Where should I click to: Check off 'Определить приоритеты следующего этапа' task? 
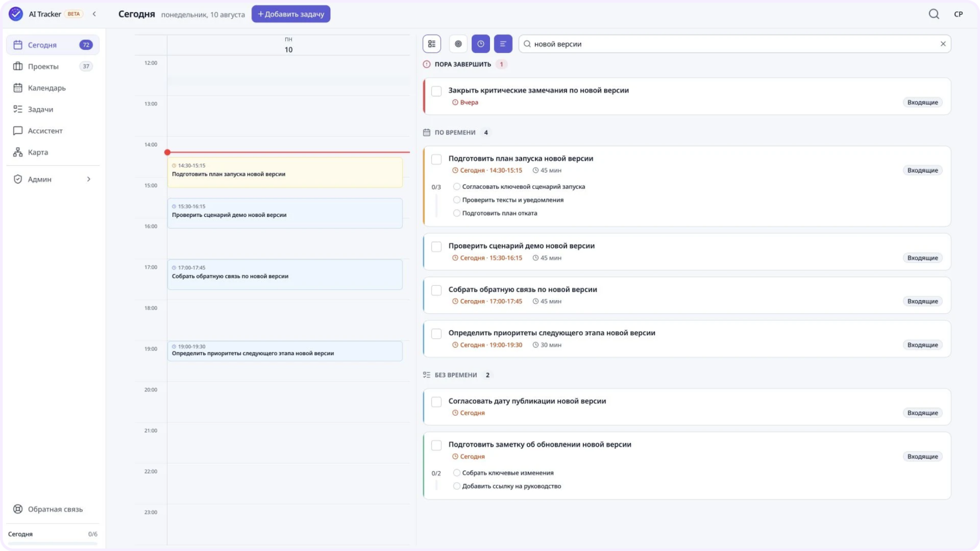436,334
